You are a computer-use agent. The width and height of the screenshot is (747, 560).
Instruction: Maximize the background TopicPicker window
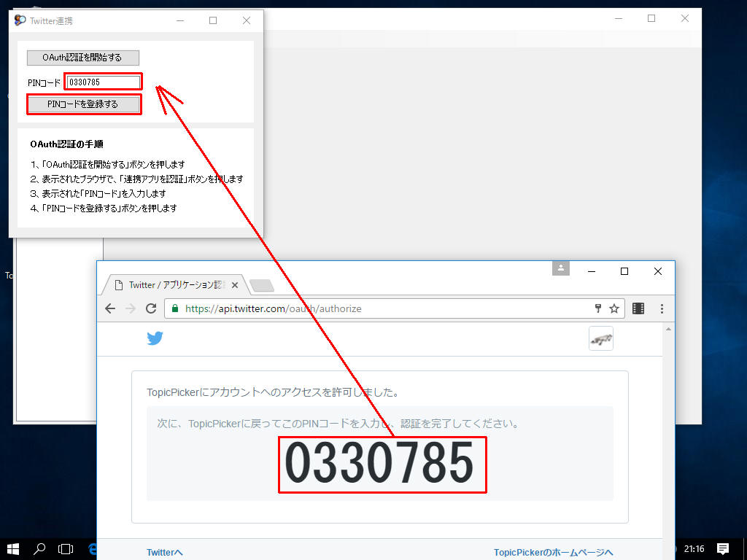coord(651,18)
